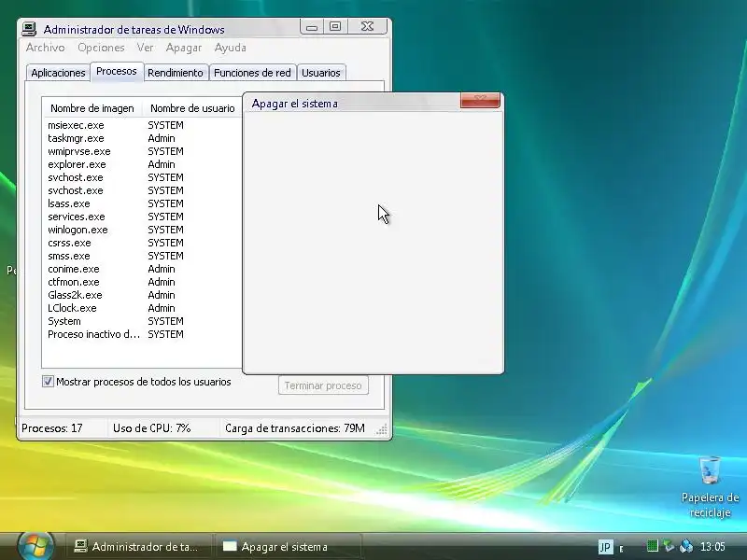
Task: Open the Opciones menu
Action: point(101,48)
